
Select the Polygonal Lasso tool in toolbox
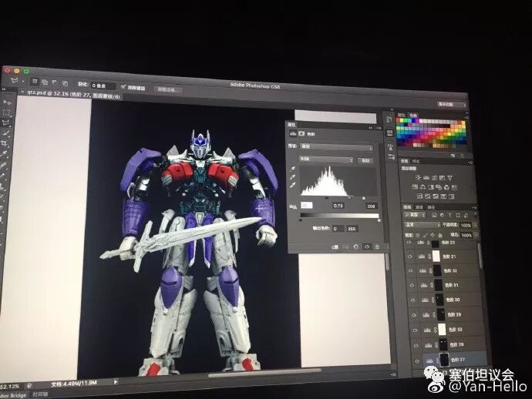(x=6, y=122)
